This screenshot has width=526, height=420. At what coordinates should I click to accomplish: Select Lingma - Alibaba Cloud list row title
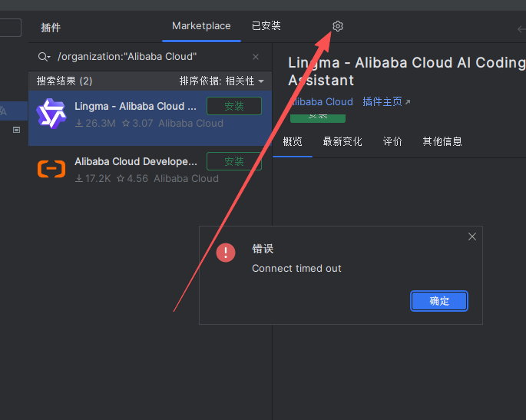[135, 106]
